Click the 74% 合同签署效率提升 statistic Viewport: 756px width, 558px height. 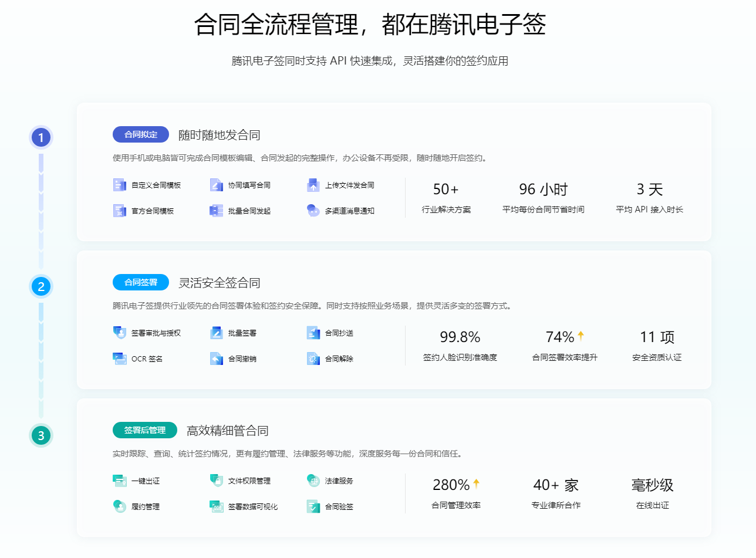(565, 346)
